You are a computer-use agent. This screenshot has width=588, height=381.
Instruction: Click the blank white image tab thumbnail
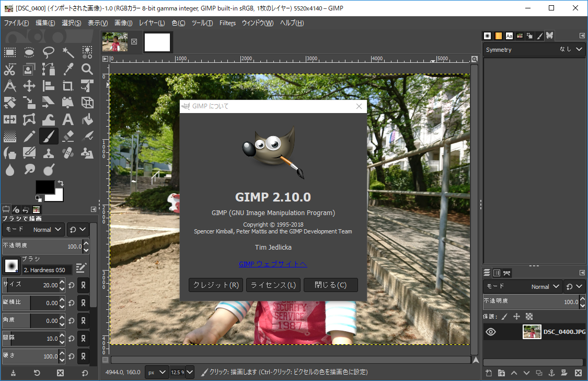[x=157, y=42]
